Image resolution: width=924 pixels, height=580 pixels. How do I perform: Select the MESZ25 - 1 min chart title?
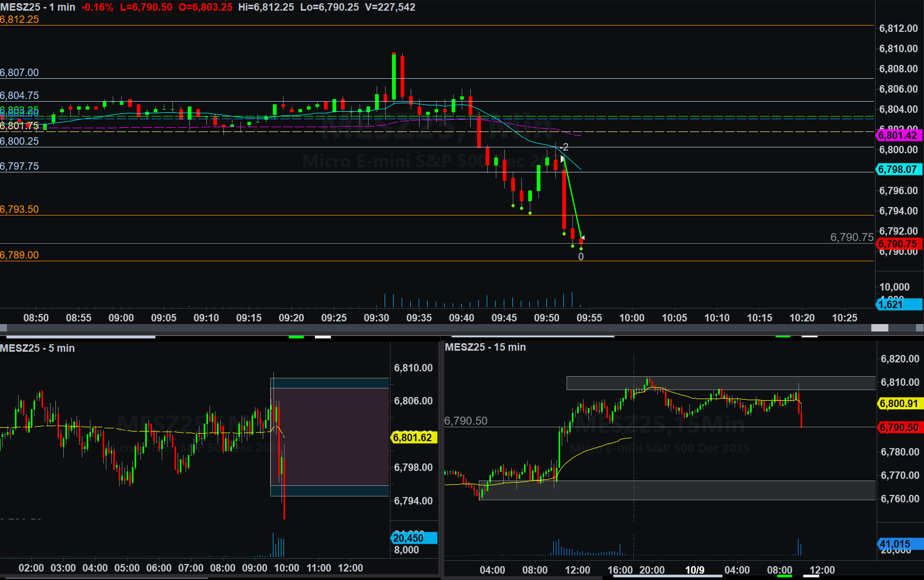[x=38, y=7]
